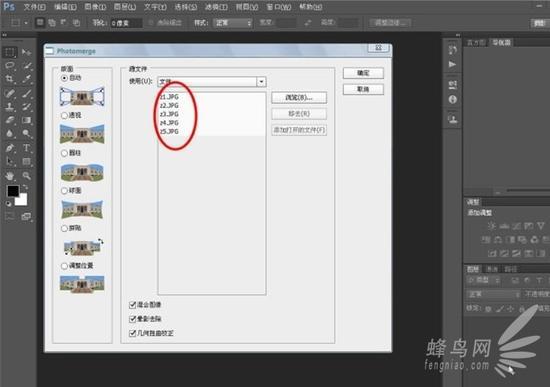The image size is (550, 387).
Task: Open the Info panel icon
Action: pyautogui.click(x=452, y=100)
